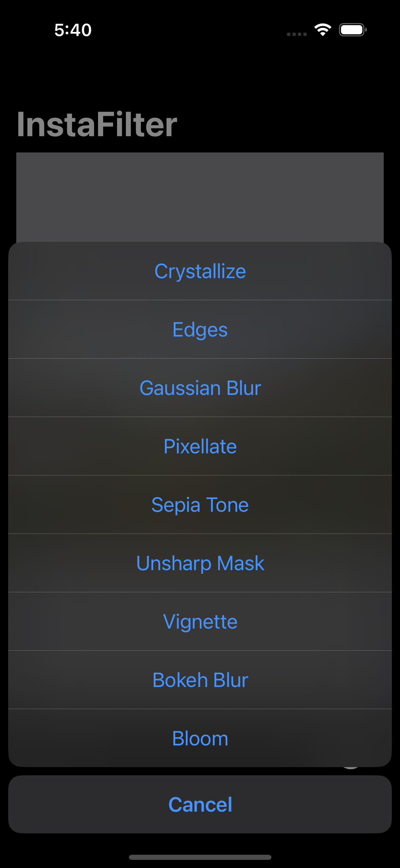This screenshot has height=868, width=400.
Task: Choose Bokeh Blur from the list
Action: (x=200, y=680)
